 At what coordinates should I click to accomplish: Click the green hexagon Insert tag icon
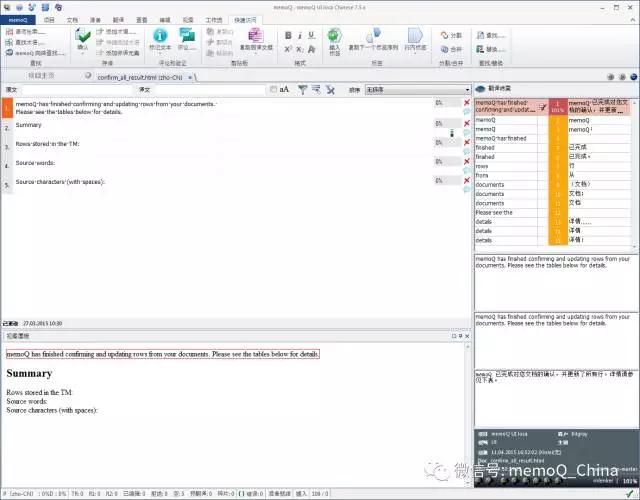335,35
